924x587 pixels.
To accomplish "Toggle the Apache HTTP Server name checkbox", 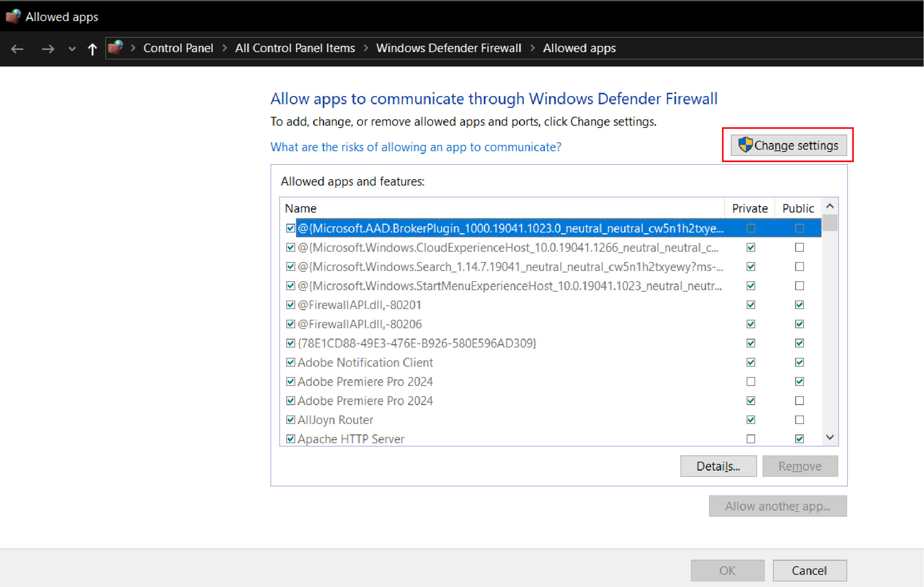I will pos(290,439).
